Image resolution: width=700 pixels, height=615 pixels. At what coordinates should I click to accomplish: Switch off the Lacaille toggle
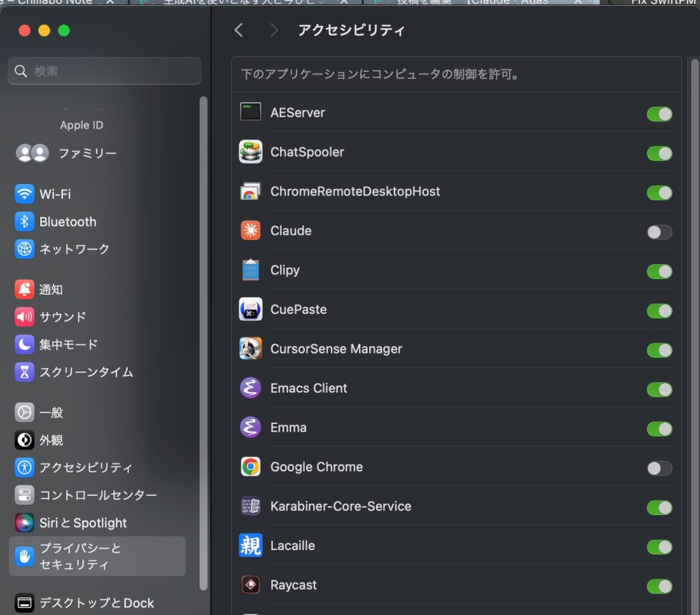tap(660, 547)
